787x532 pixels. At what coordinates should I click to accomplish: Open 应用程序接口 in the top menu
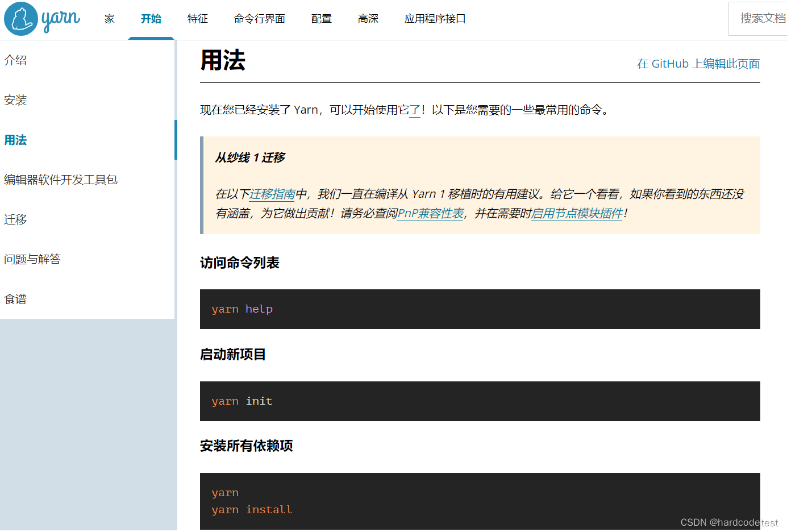pos(435,19)
